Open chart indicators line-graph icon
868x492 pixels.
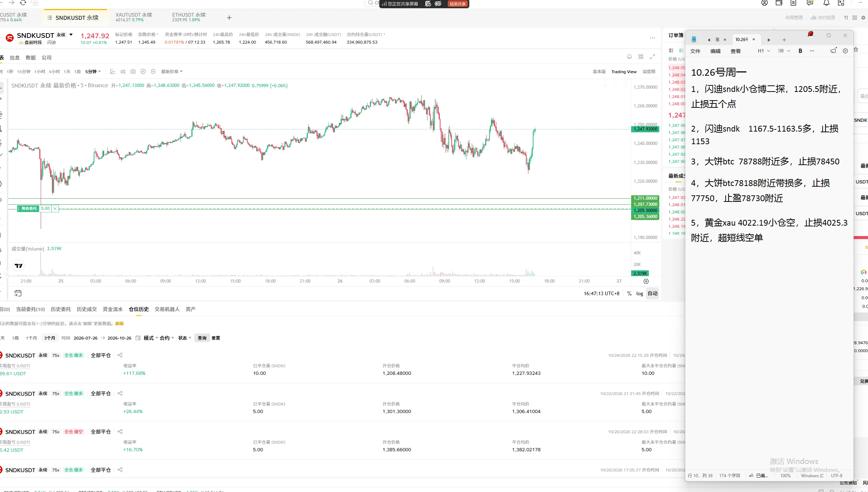point(113,72)
